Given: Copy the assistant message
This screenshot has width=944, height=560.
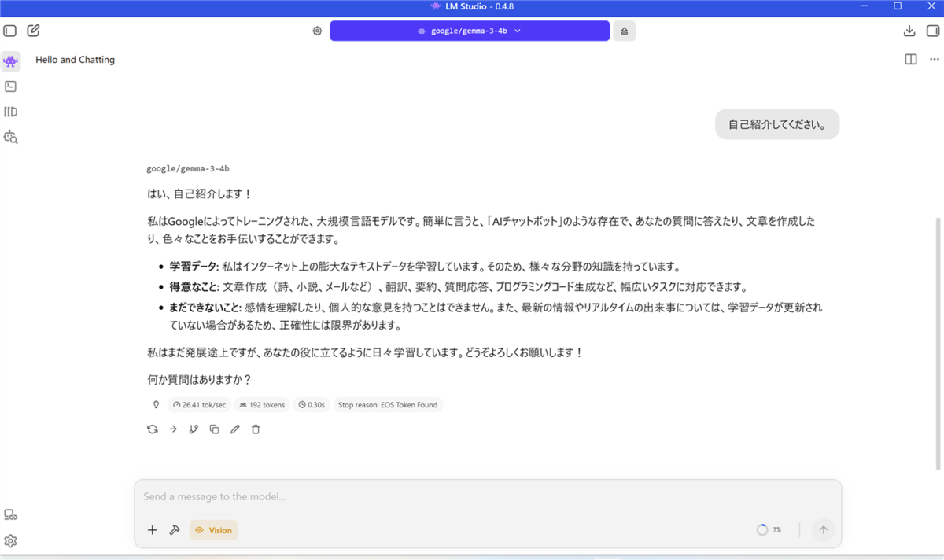Looking at the screenshot, I should pos(214,429).
